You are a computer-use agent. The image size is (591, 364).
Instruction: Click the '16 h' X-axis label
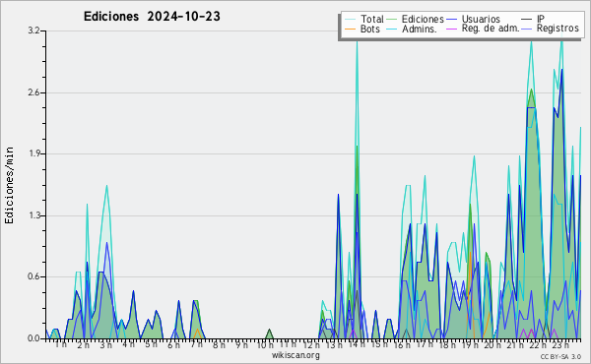[x=402, y=344]
